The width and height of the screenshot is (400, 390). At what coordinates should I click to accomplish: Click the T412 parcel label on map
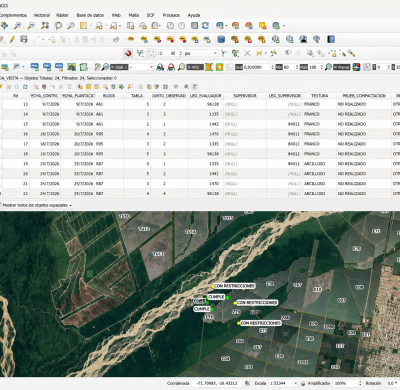144,229
